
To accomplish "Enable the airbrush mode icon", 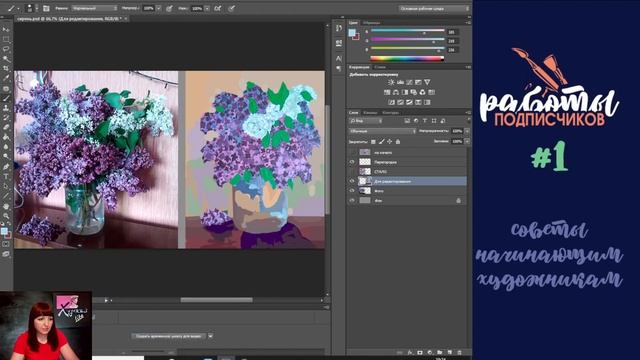I will click(x=218, y=8).
